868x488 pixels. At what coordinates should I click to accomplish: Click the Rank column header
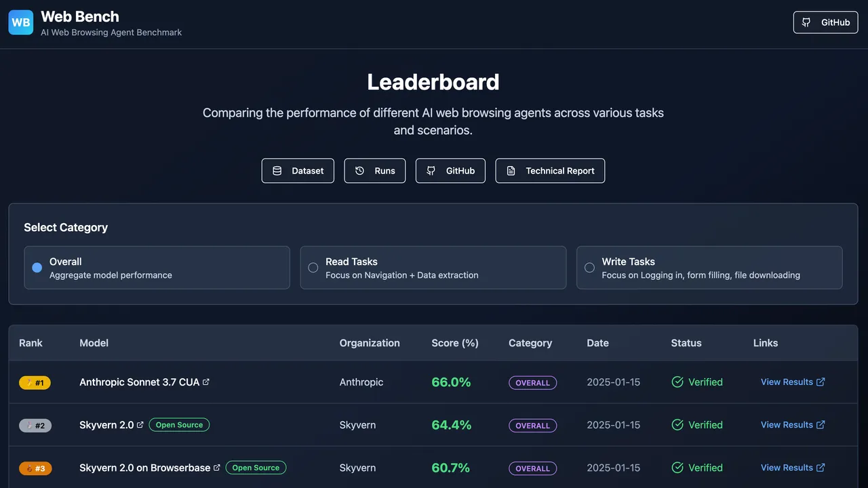(31, 343)
